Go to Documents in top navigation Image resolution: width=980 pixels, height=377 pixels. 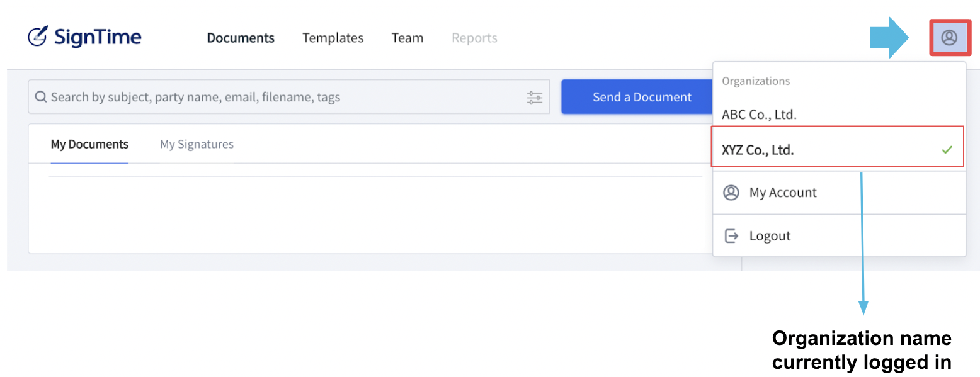click(x=241, y=38)
